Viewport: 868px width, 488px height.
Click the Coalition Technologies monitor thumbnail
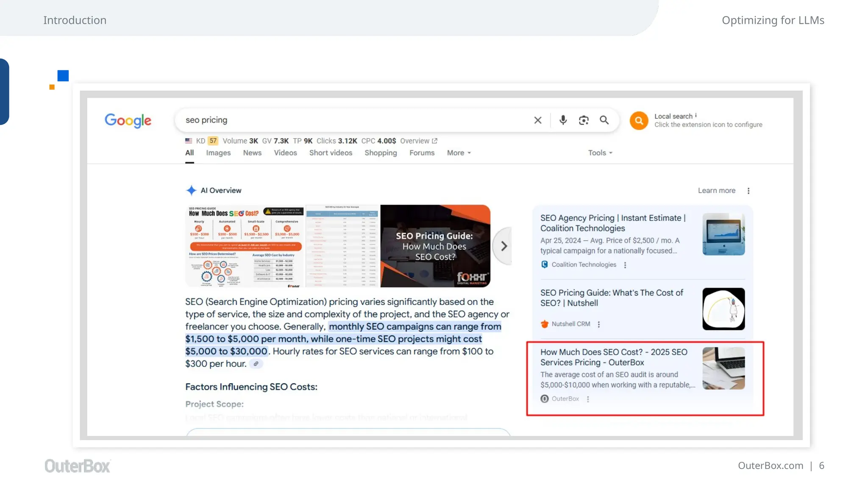pyautogui.click(x=723, y=234)
